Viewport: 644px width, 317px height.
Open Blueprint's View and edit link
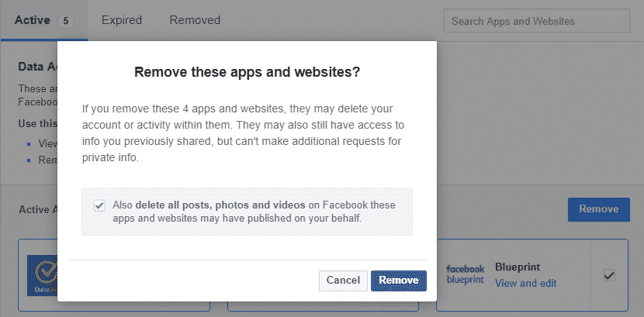[525, 283]
